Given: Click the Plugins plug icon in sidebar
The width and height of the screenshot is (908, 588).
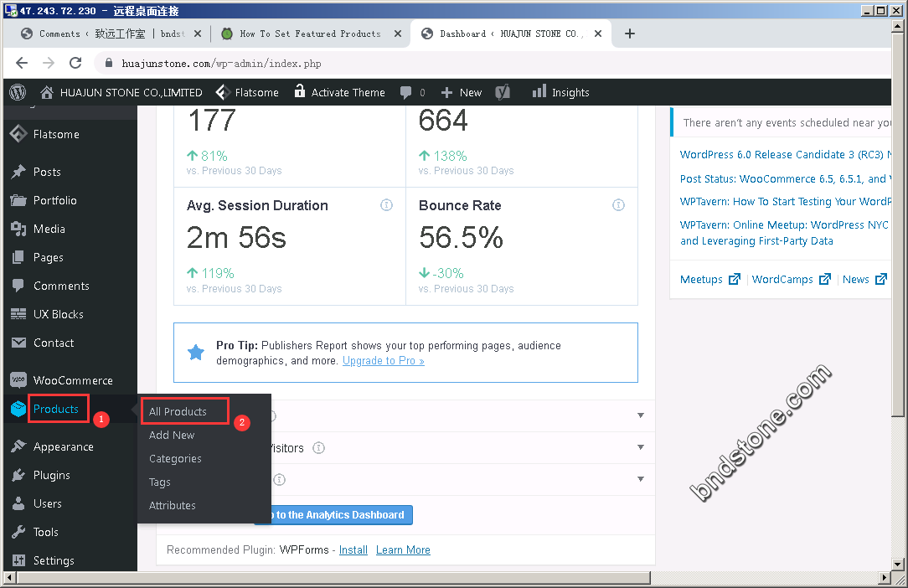Looking at the screenshot, I should [18, 475].
